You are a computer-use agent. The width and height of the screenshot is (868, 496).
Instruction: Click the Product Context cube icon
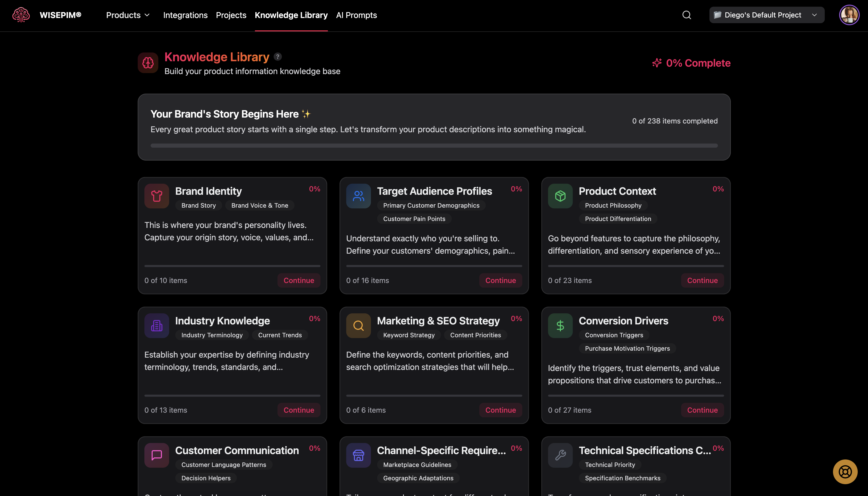point(560,196)
